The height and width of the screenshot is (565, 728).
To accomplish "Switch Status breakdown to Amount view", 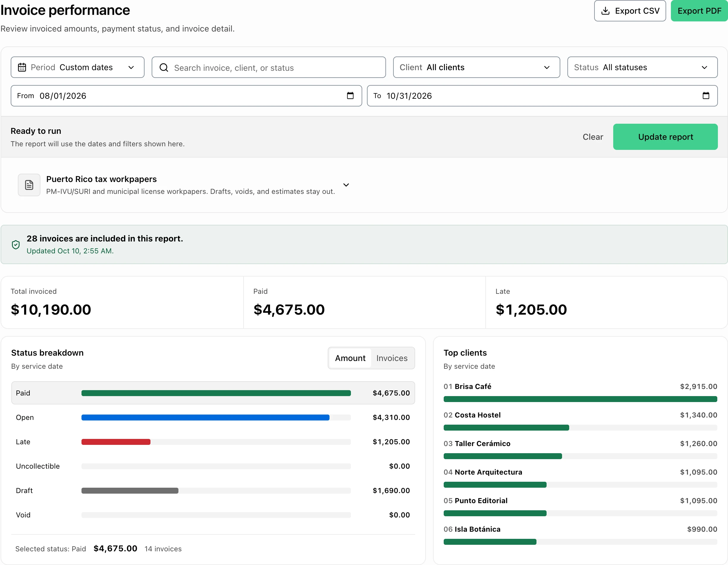I will (350, 358).
